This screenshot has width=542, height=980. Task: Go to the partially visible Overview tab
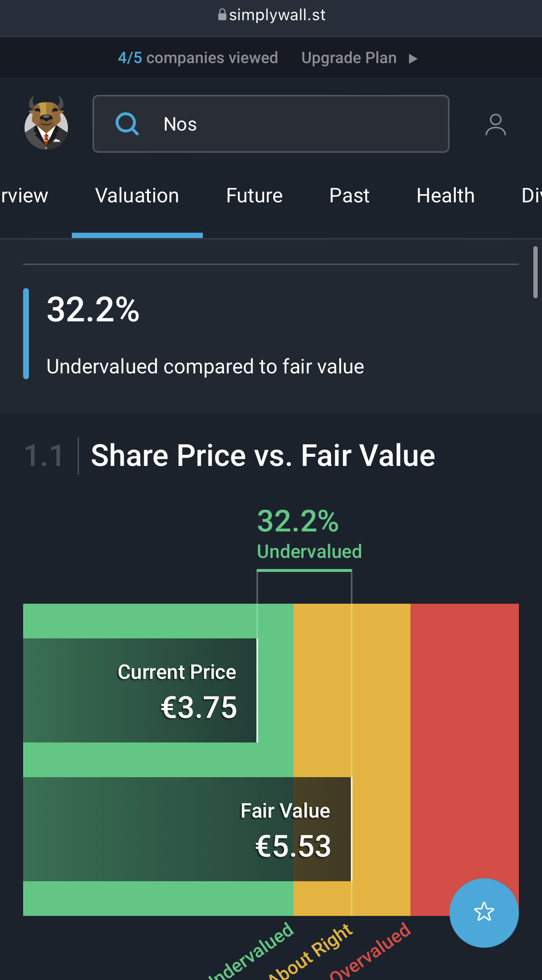click(x=24, y=196)
